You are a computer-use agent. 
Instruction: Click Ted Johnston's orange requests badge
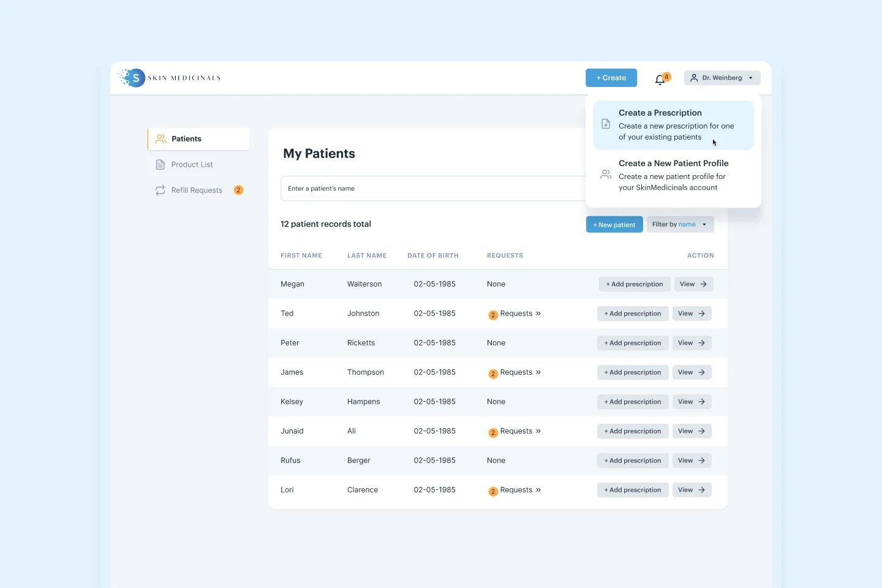click(x=493, y=315)
